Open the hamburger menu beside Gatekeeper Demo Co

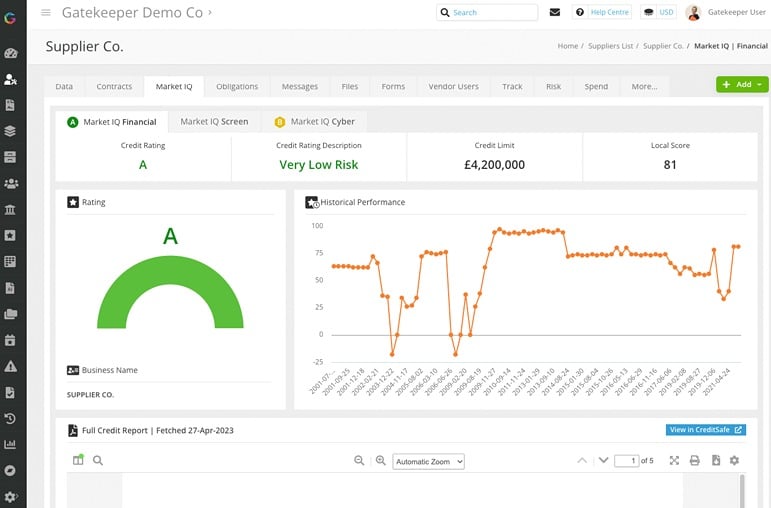click(x=46, y=12)
